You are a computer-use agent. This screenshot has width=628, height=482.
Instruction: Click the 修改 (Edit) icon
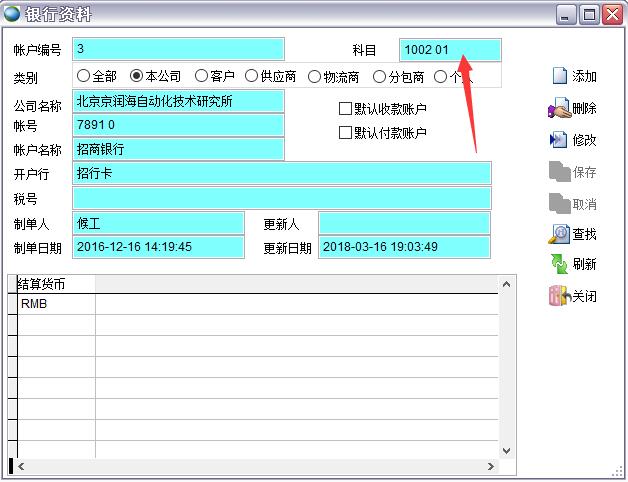(559, 140)
